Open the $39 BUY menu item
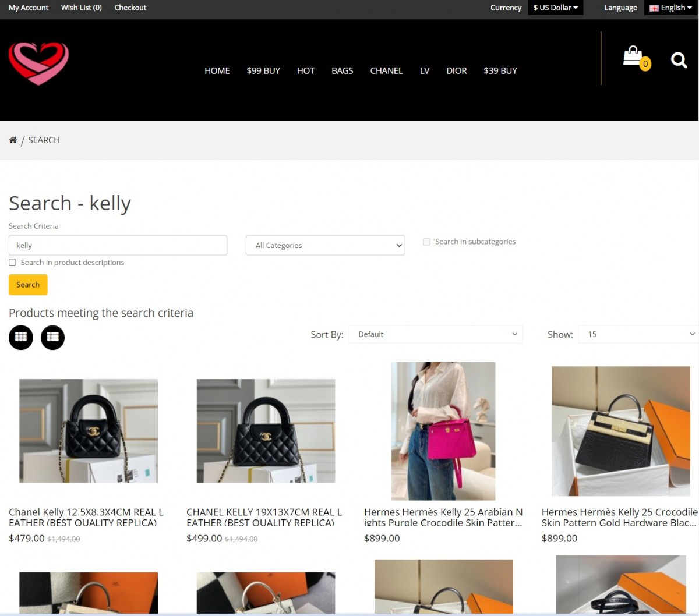The width and height of the screenshot is (699, 616). pyautogui.click(x=500, y=70)
